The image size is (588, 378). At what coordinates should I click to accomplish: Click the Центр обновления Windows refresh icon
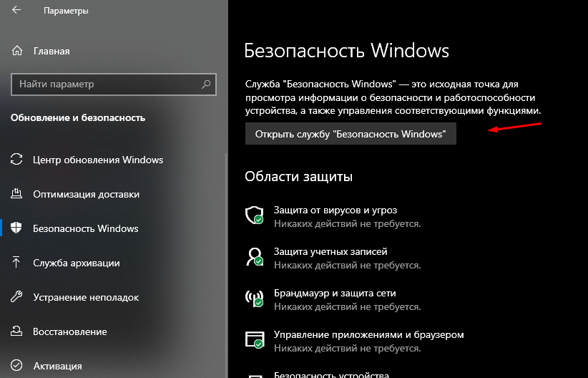[17, 160]
